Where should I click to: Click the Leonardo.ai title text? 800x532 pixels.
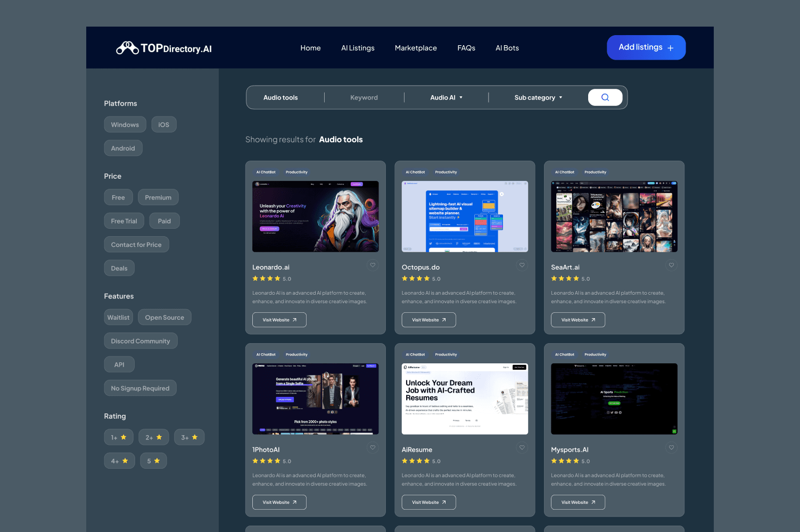tap(271, 267)
